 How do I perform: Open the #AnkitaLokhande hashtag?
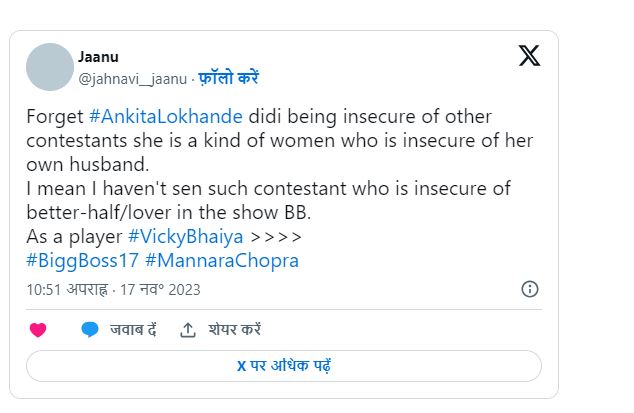[166, 116]
